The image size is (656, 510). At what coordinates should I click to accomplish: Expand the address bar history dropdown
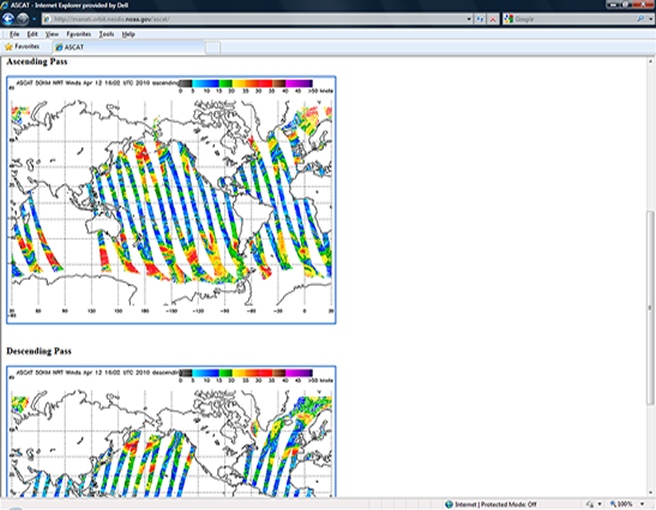[x=469, y=19]
